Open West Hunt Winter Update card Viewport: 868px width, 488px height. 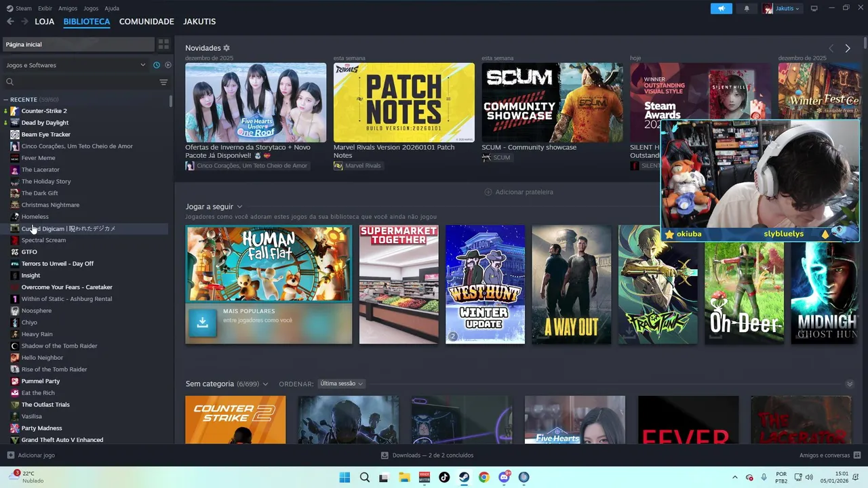[485, 285]
